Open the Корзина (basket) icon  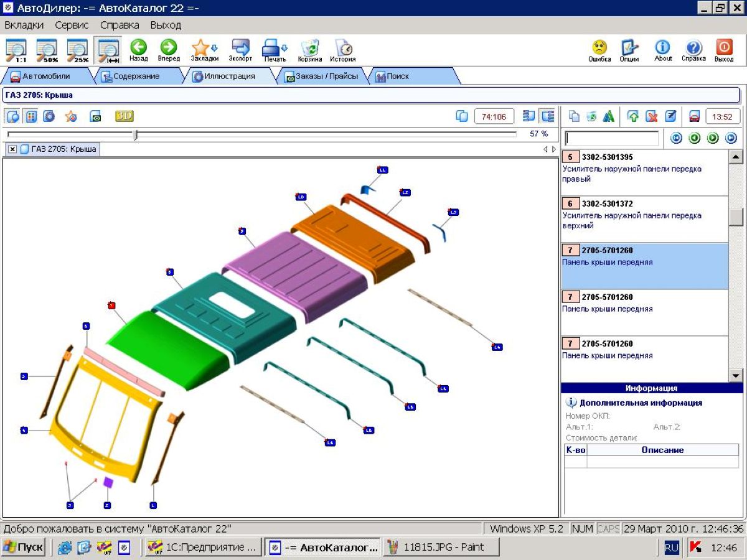click(309, 50)
